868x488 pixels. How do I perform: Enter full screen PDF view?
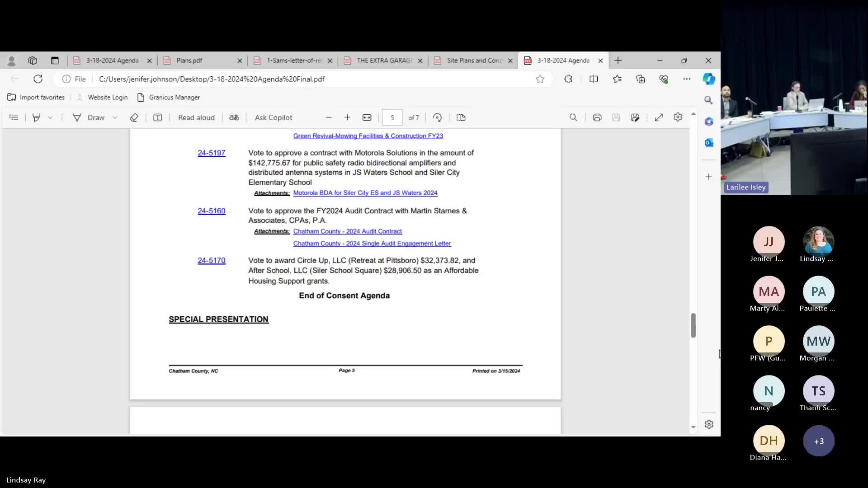[x=659, y=117]
